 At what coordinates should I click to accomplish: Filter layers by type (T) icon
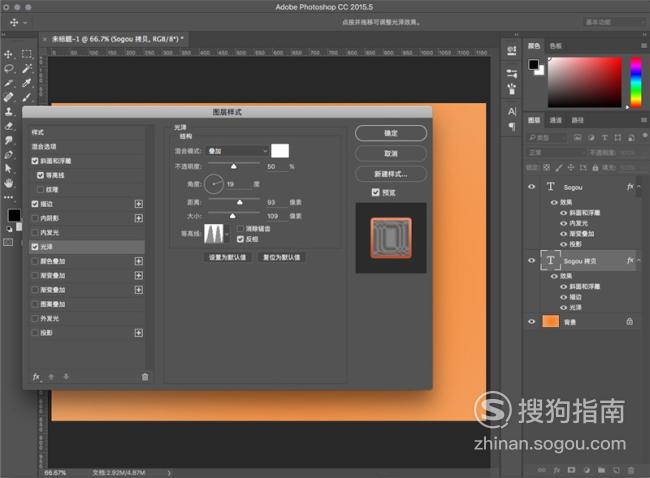[x=604, y=138]
